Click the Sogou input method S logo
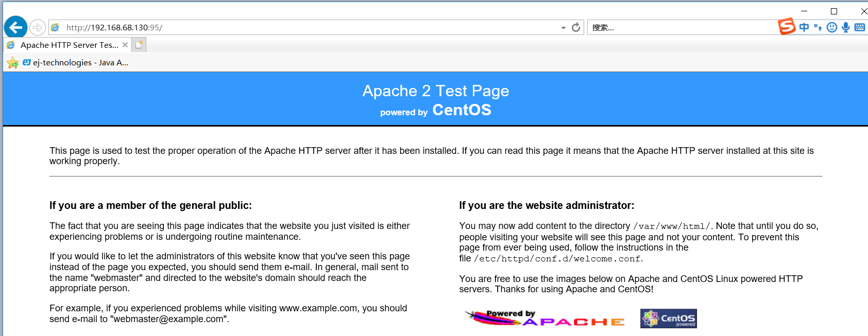This screenshot has width=868, height=336. pyautogui.click(x=787, y=26)
